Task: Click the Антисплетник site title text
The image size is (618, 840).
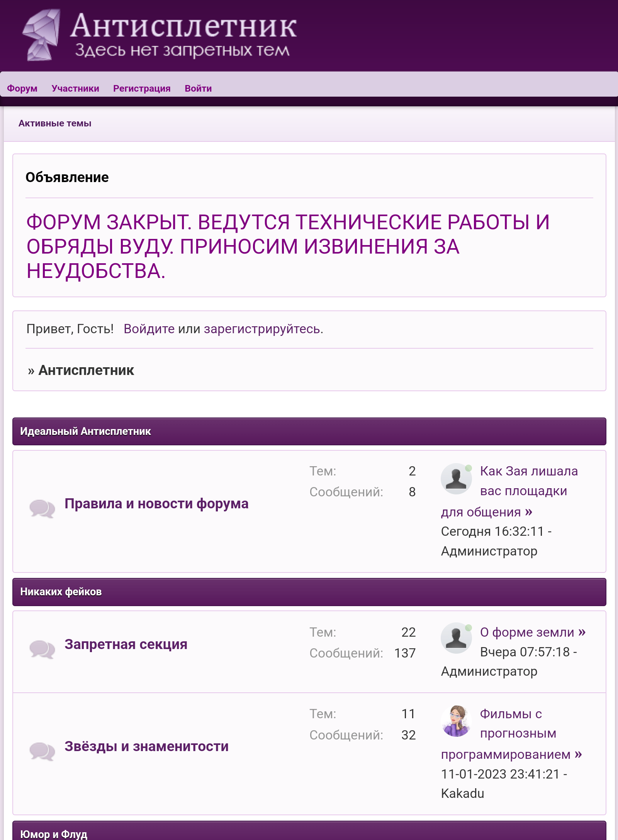Action: pyautogui.click(x=183, y=26)
